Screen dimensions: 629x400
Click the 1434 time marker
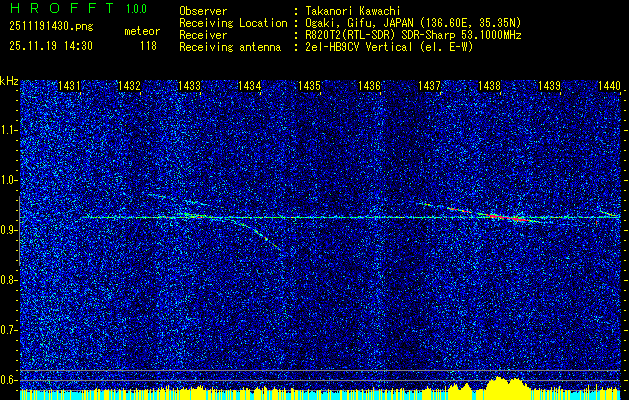[x=250, y=86]
